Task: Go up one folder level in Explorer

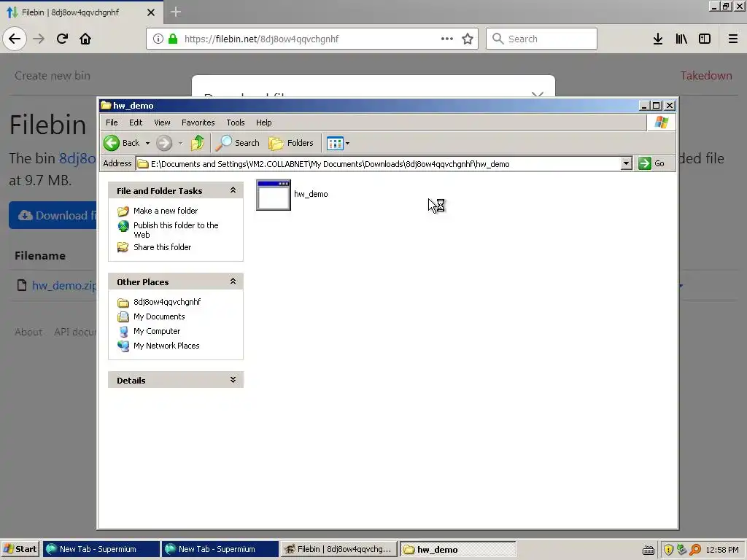Action: (x=197, y=143)
